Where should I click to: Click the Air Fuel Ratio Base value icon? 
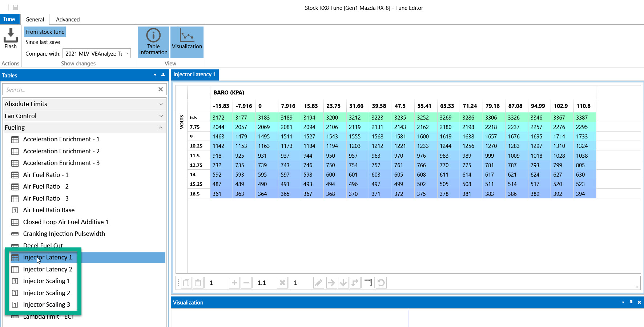pyautogui.click(x=15, y=210)
